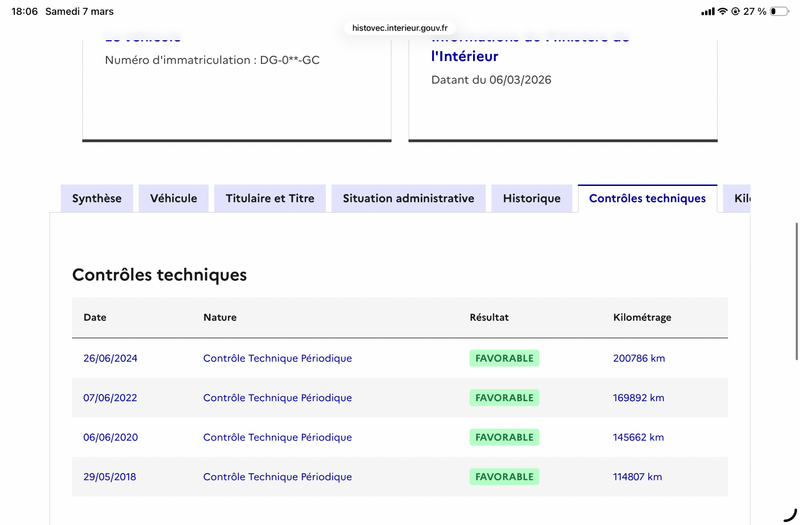Click the page scrollbar on right edge

[796, 290]
